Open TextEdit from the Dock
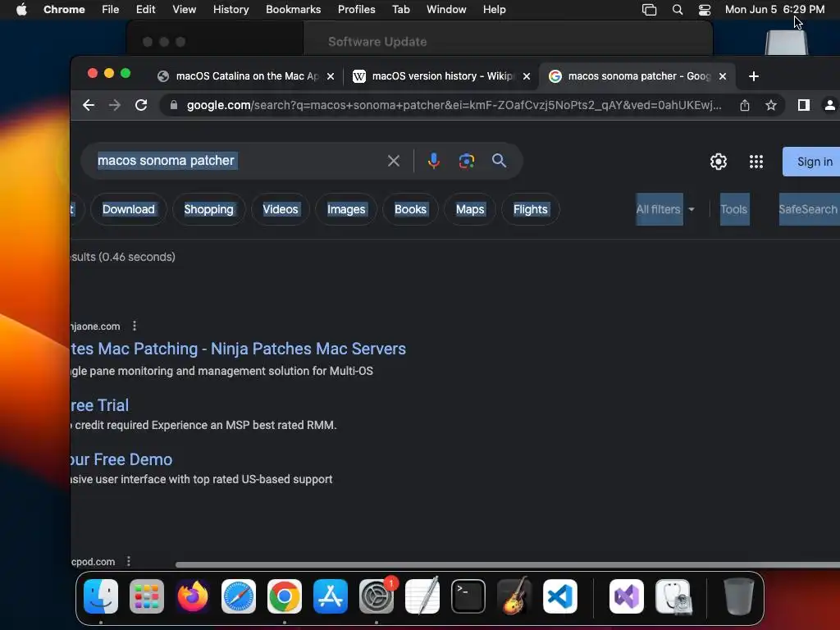Viewport: 840px width, 630px height. 422,596
